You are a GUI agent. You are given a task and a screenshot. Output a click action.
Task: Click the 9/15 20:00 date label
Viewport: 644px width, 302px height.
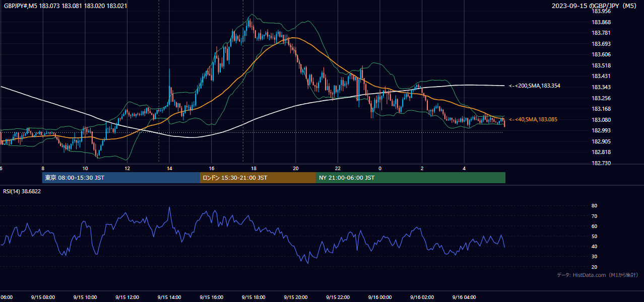point(296,297)
